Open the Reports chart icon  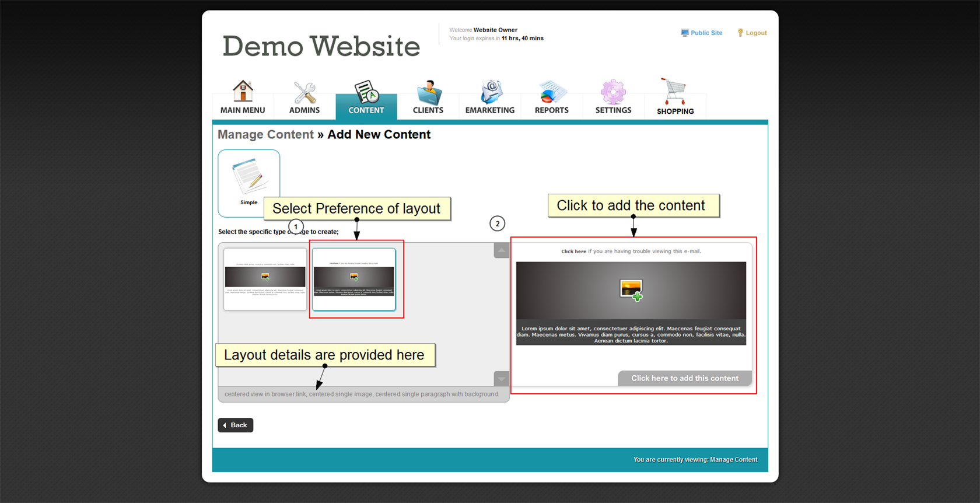(x=551, y=92)
